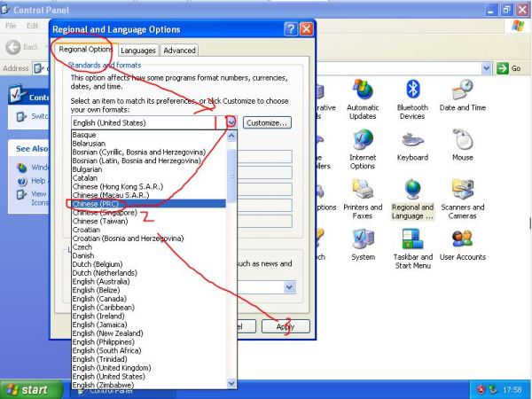Select English (Ireland) in the list
Screen dimensions: 532x399
point(149,316)
